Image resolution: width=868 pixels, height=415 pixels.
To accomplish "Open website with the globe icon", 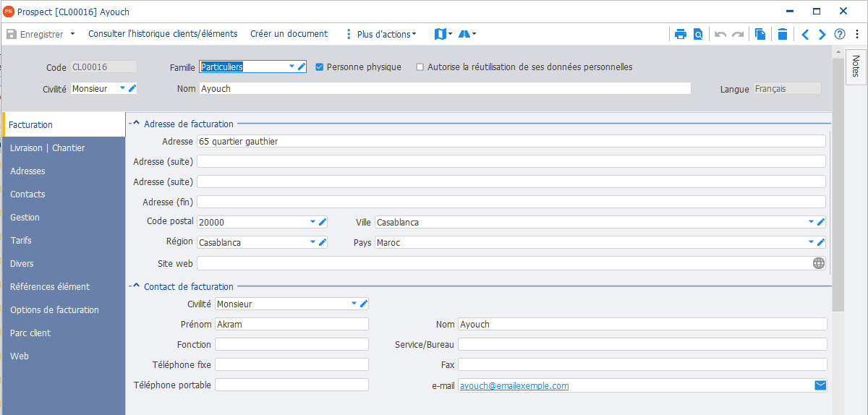I will (x=819, y=263).
